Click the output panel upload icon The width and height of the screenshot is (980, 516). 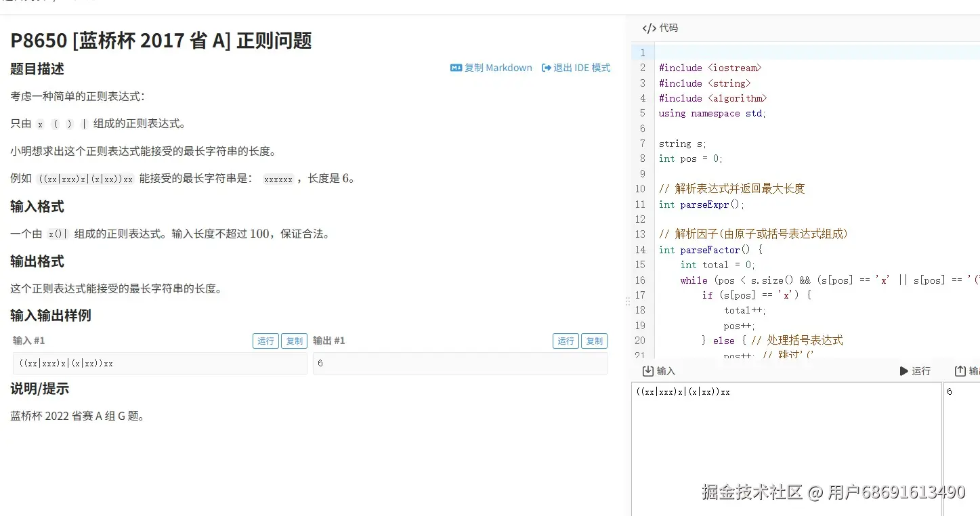[x=960, y=371]
